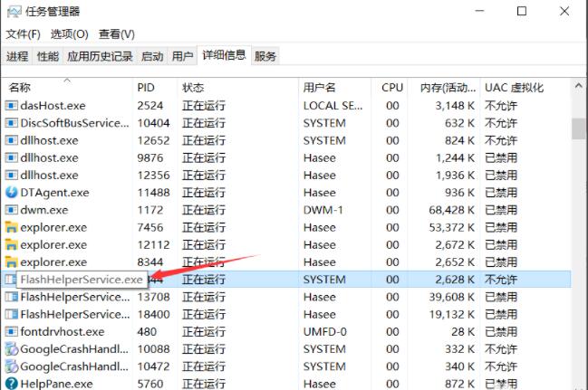Select the explorer.exe icon with PID 7456
This screenshot has height=390, width=588.
[12, 227]
